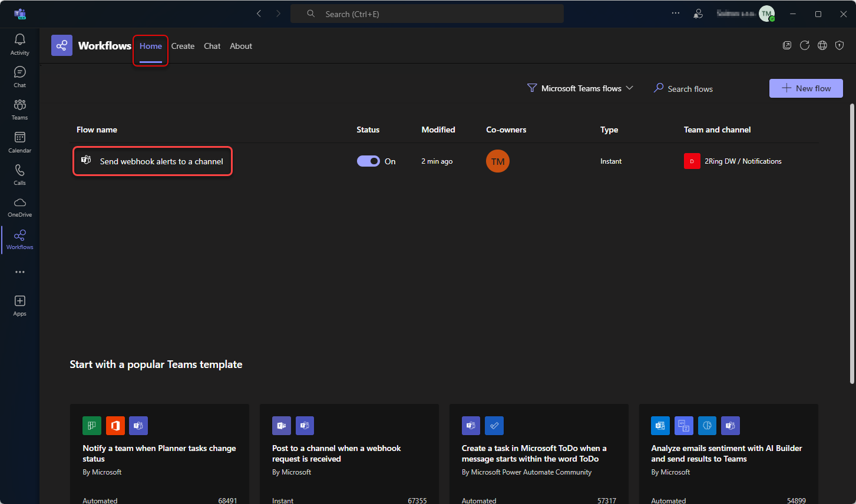Open the sidebar more apps ellipsis
This screenshot has width=856, height=504.
[x=19, y=272]
